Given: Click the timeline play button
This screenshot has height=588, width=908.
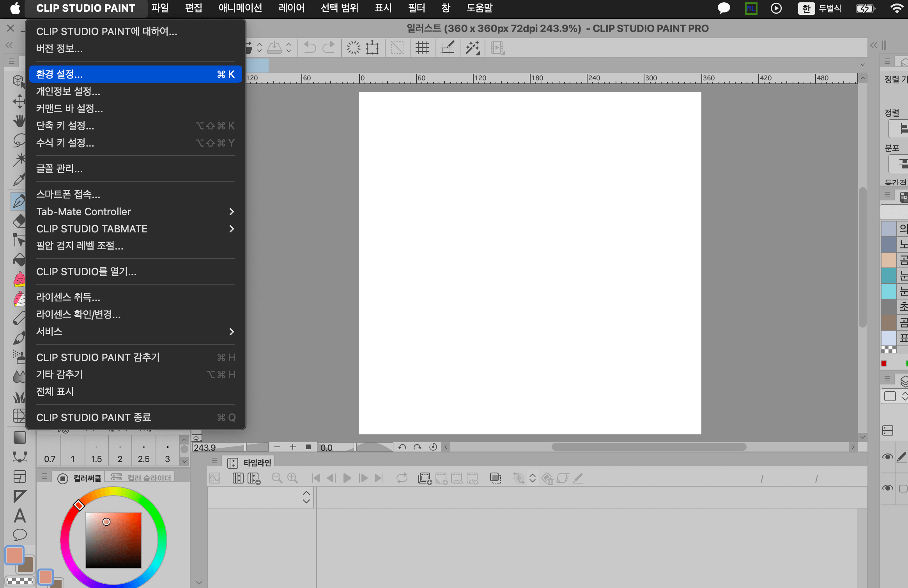Looking at the screenshot, I should 347,478.
